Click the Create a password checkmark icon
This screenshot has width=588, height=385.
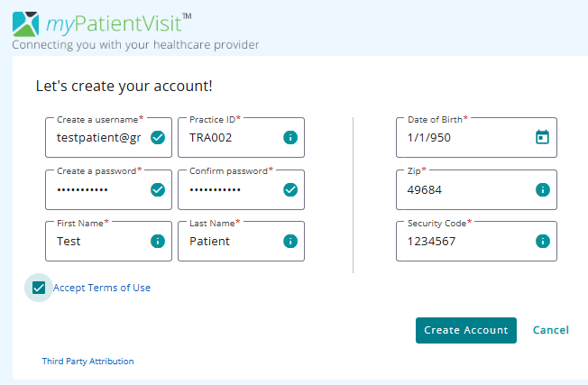tap(158, 189)
